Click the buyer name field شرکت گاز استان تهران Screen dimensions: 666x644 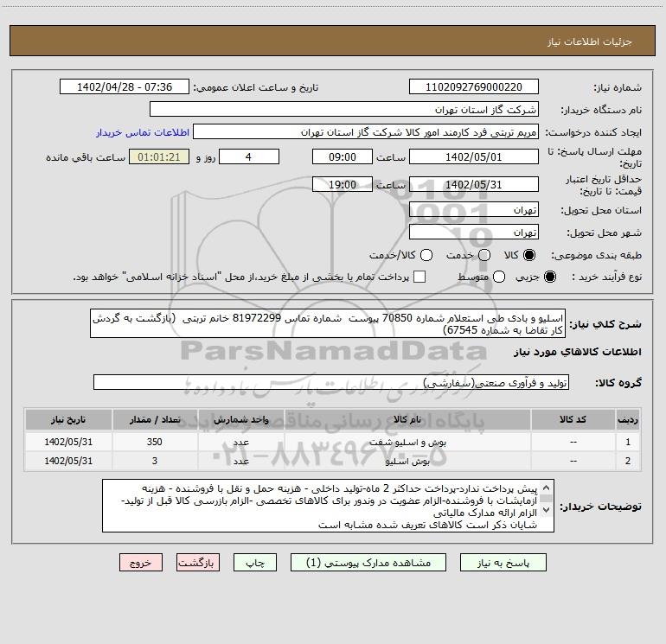(344, 110)
